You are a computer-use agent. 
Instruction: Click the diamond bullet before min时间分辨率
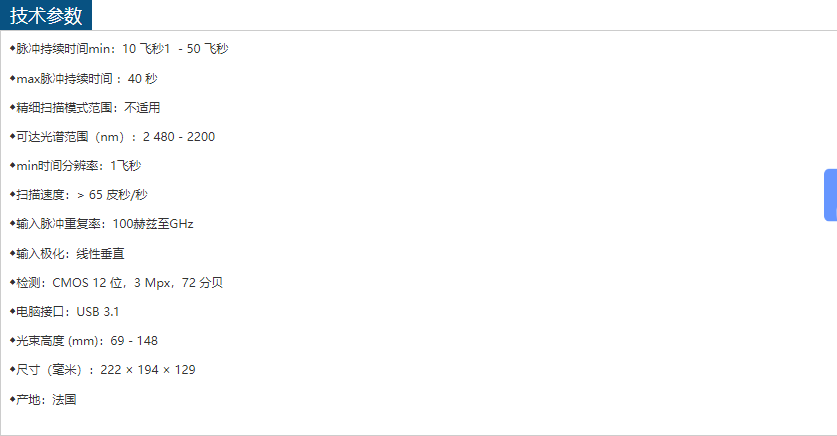coord(12,165)
